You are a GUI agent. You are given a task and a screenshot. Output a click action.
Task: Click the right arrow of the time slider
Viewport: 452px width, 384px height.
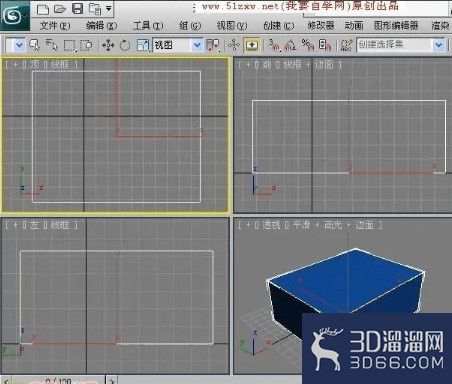coord(112,380)
